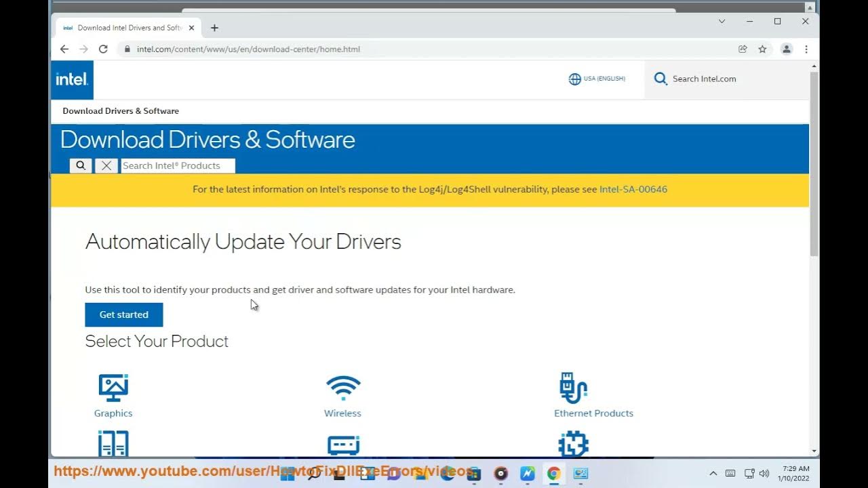Image resolution: width=868 pixels, height=488 pixels.
Task: Open the USA (English) region selector
Action: click(x=597, y=79)
